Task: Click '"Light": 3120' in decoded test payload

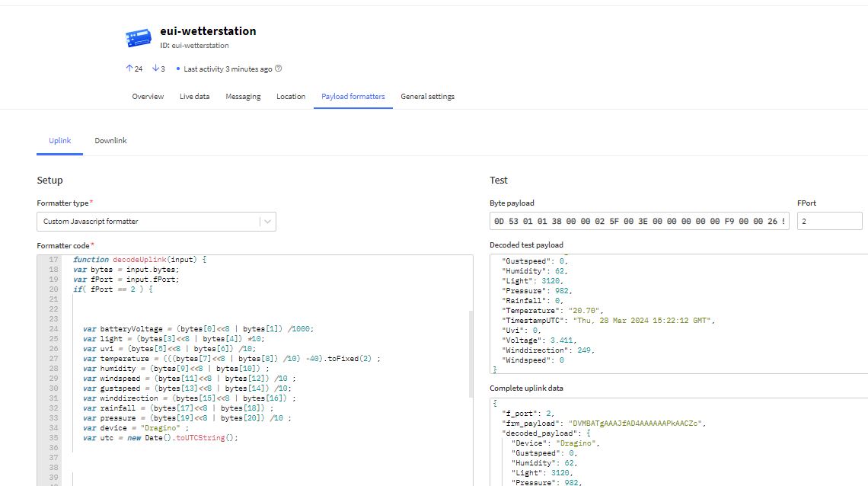Action: click(x=532, y=281)
